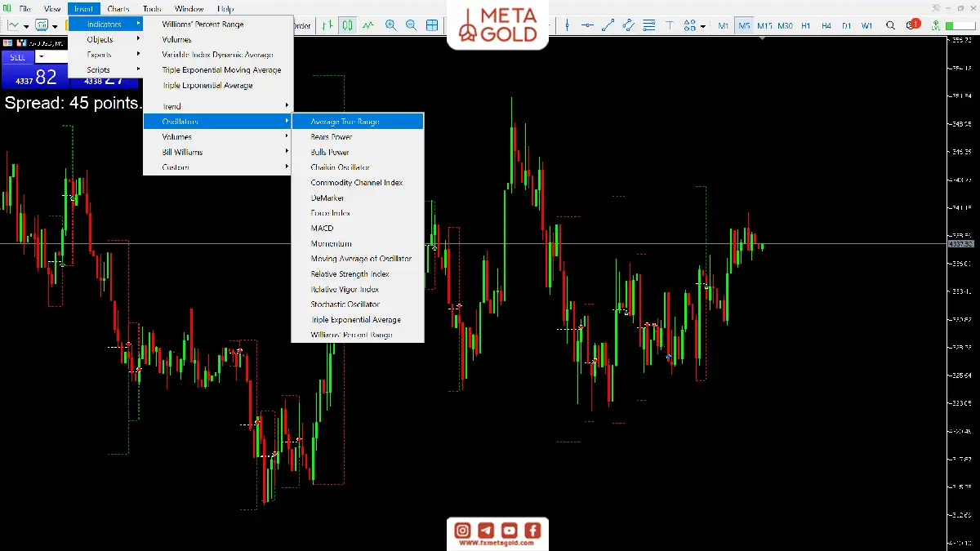Image resolution: width=980 pixels, height=551 pixels.
Task: Open the Help menu
Action: (225, 8)
